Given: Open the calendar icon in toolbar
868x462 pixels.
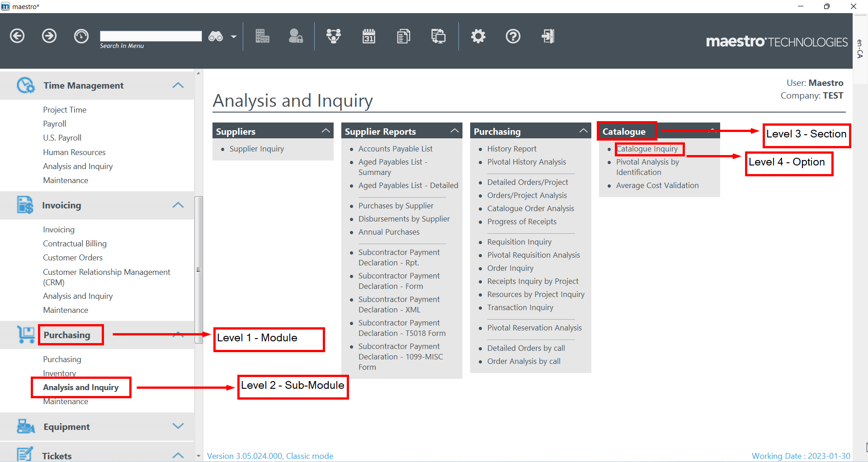Looking at the screenshot, I should click(369, 36).
